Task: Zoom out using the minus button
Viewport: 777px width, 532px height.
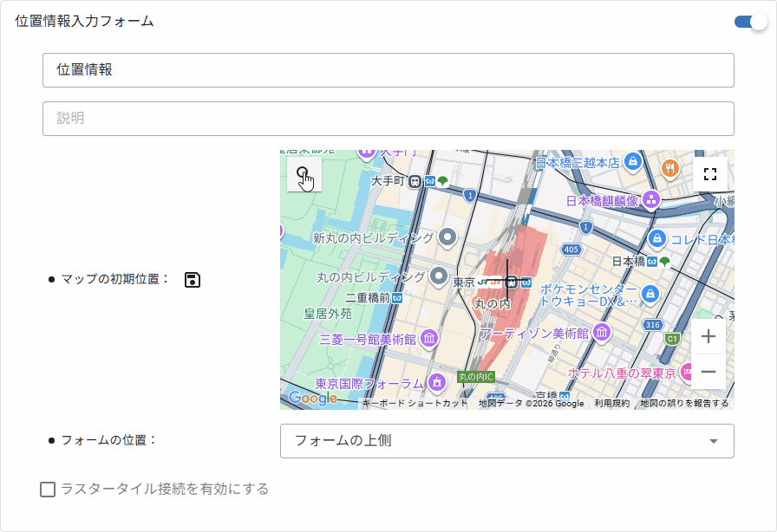Action: (708, 370)
